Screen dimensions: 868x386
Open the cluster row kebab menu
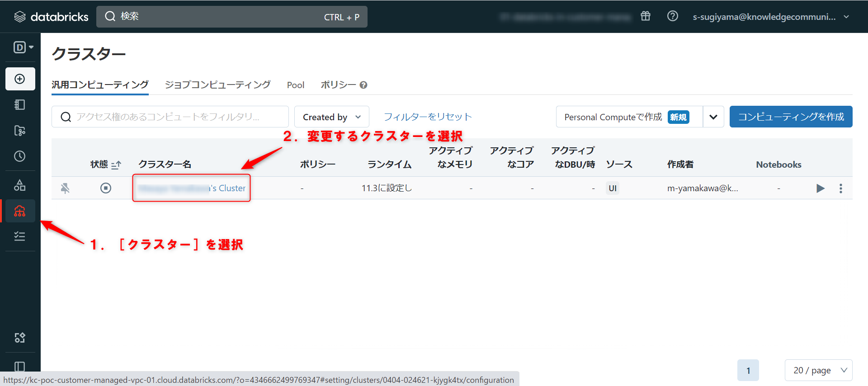(841, 188)
